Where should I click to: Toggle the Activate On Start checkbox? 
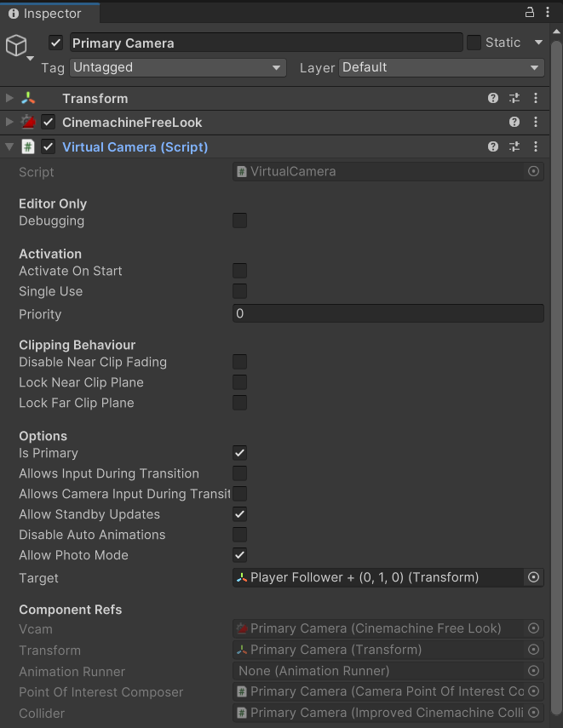[x=239, y=271]
